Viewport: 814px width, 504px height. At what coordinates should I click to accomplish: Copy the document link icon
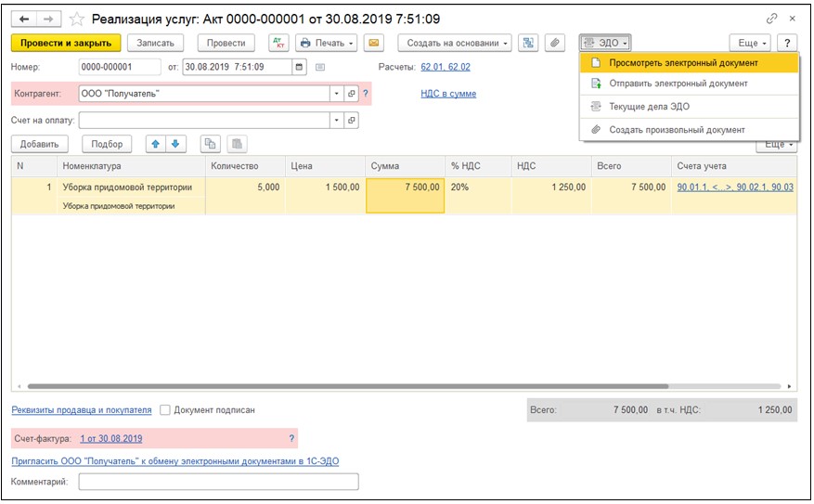coord(771,19)
